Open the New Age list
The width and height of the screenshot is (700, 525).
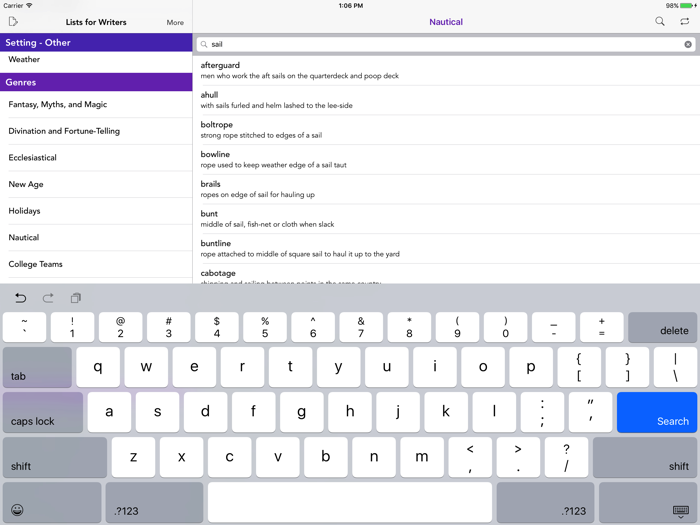coord(96,184)
